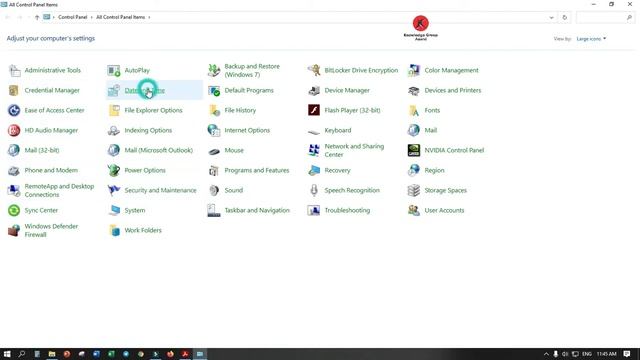
Task: Click the Search Control Panel box
Action: pyautogui.click(x=604, y=18)
